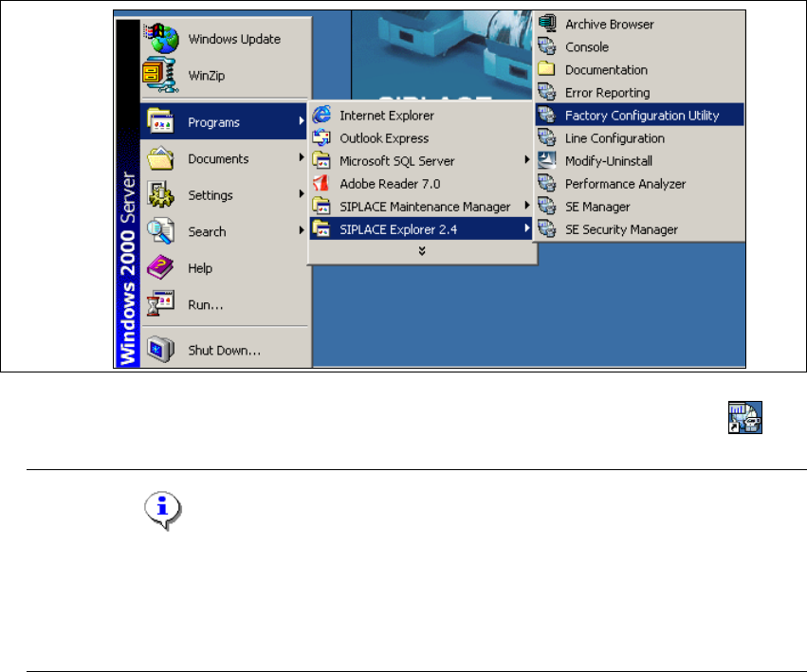Click the Run icon
This screenshot has width=807, height=672.
point(160,303)
